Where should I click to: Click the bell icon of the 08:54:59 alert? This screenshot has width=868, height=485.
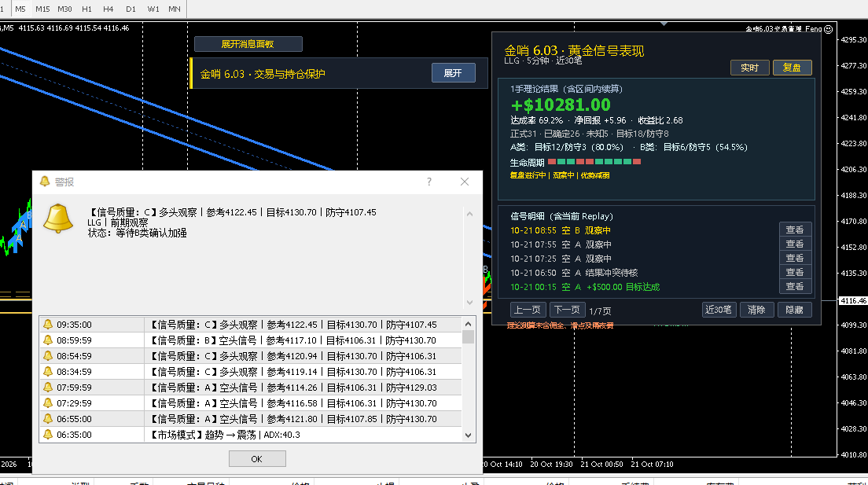48,356
